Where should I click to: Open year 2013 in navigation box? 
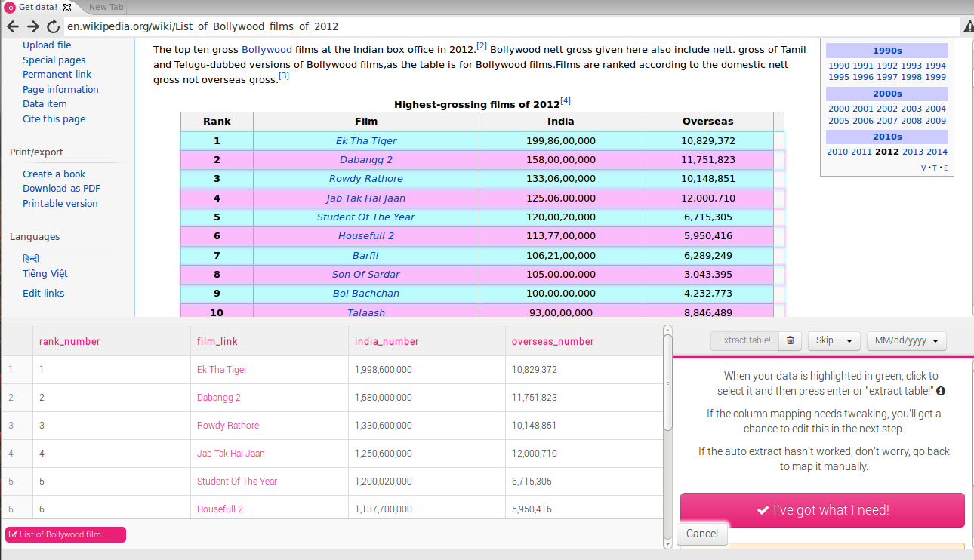[912, 152]
